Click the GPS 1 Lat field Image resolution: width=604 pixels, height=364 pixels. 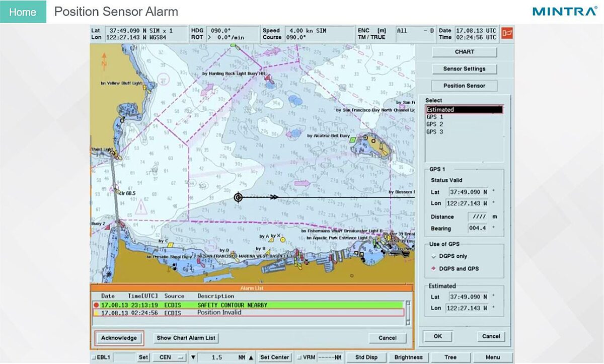468,192
